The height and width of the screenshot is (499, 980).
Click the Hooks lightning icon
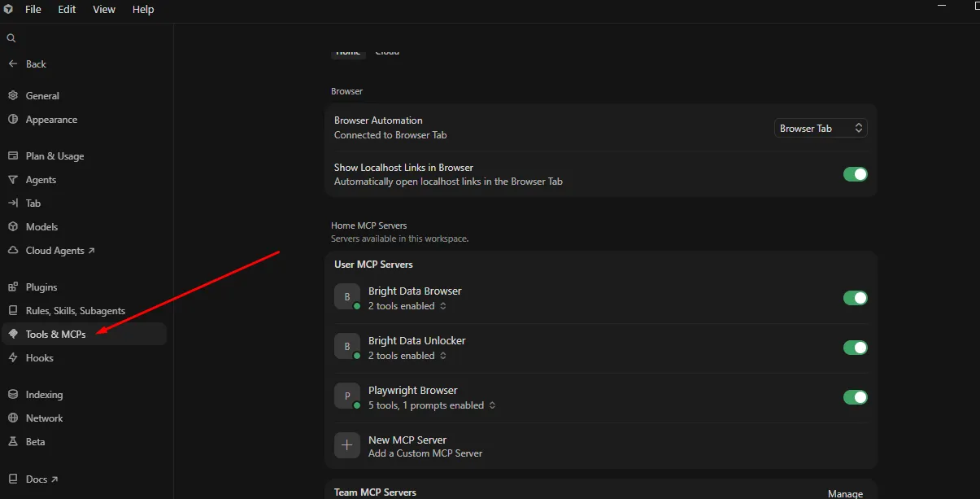tap(13, 358)
